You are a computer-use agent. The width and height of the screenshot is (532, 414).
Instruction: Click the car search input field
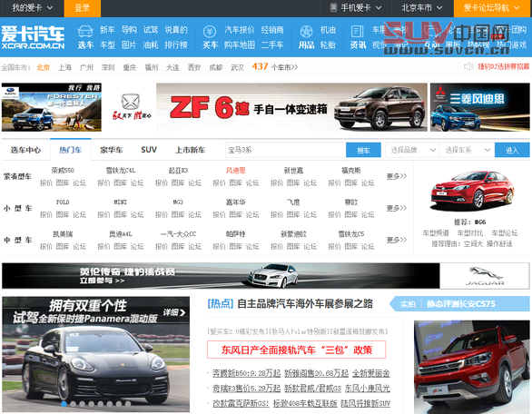click(286, 150)
